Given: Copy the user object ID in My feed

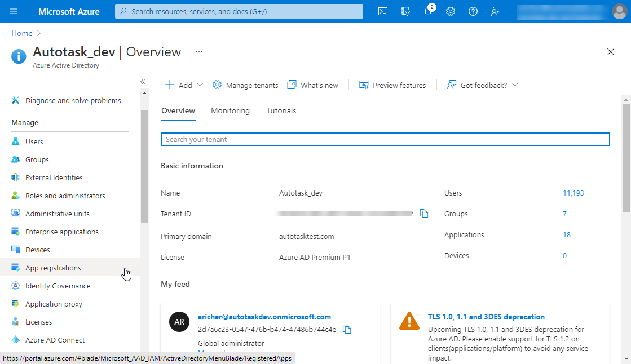Looking at the screenshot, I should [347, 330].
